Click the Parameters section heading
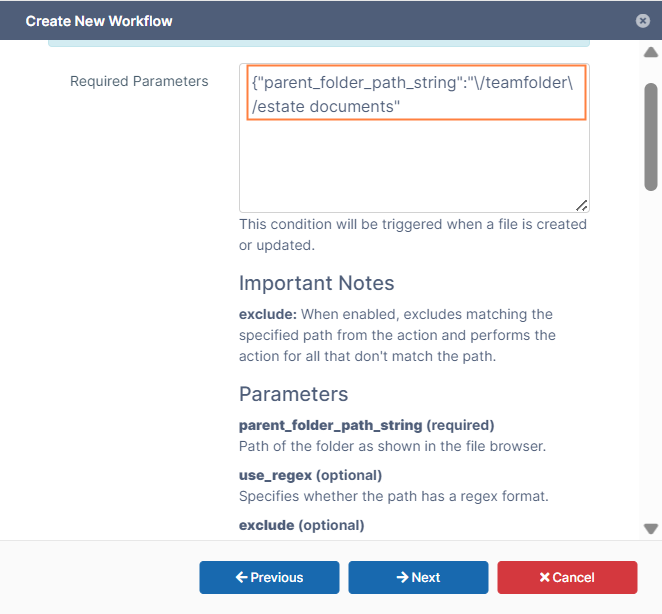 click(293, 394)
